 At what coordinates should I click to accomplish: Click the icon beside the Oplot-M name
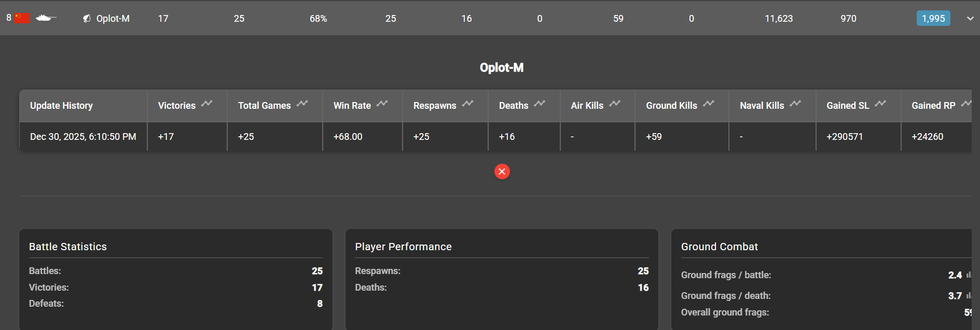tap(87, 19)
